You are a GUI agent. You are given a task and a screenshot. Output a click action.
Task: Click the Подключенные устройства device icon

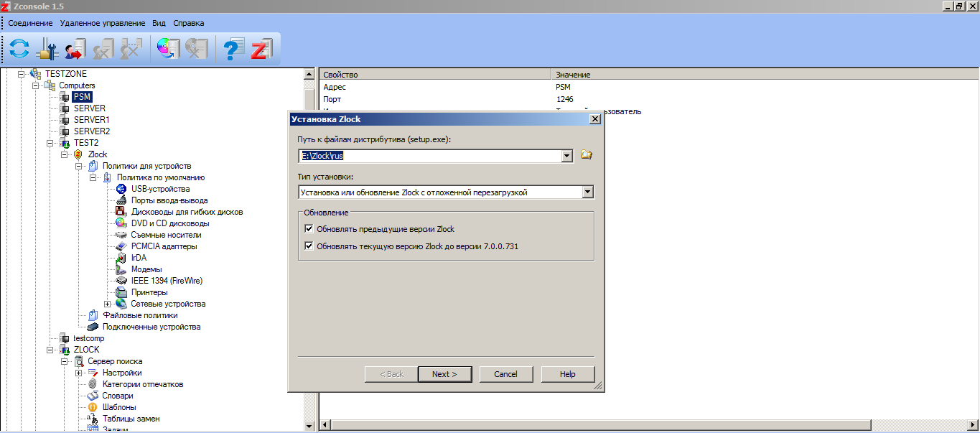pos(93,327)
